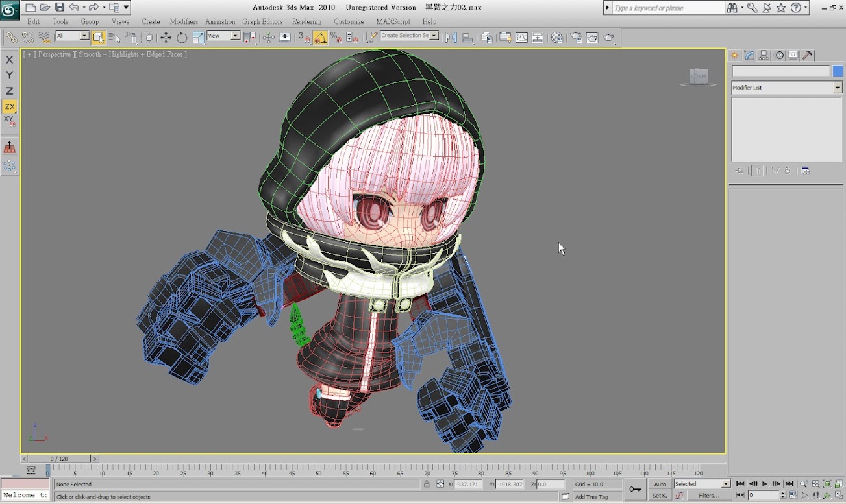
Task: Open the Graph Editors menu
Action: click(x=263, y=21)
